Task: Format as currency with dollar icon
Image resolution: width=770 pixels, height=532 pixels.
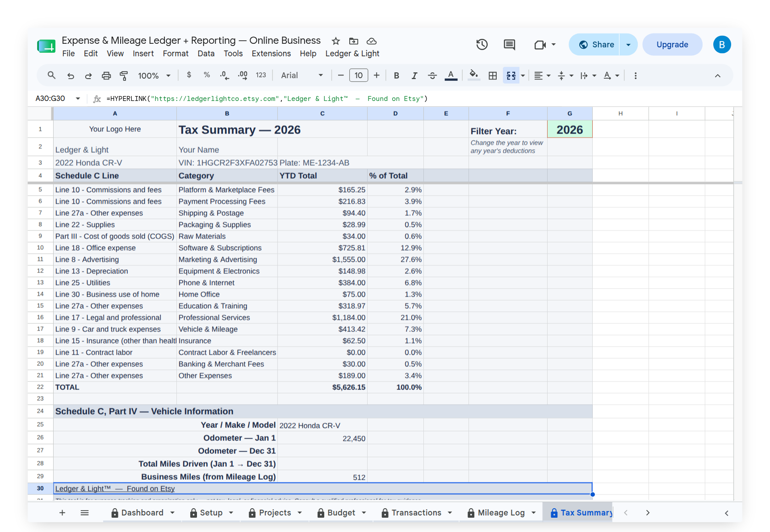Action: point(189,75)
